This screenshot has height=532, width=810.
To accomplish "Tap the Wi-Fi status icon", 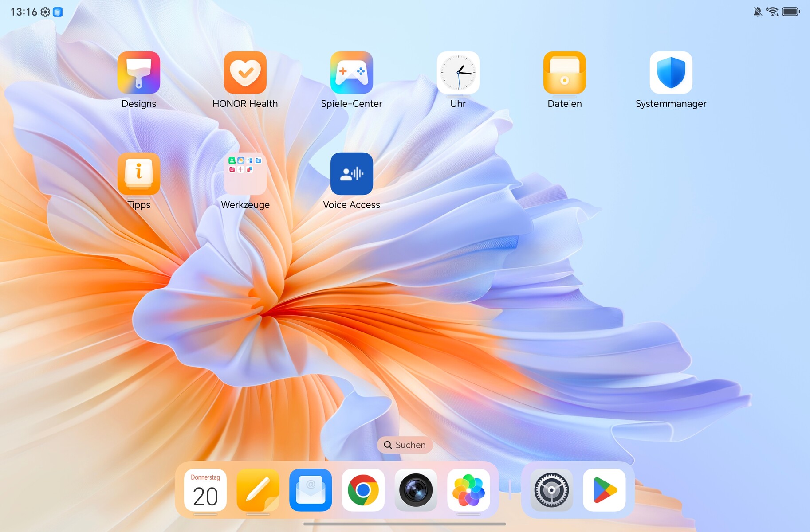I will [x=774, y=12].
